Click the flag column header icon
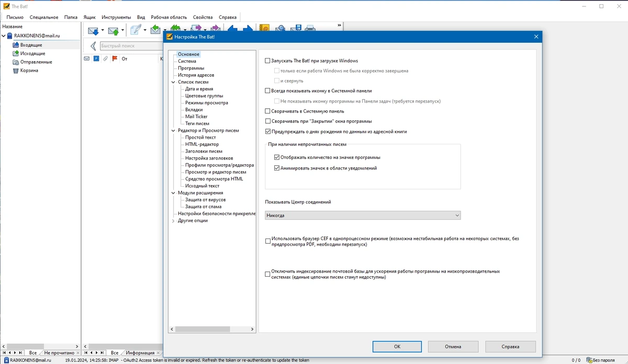The width and height of the screenshot is (628, 364). click(x=115, y=59)
